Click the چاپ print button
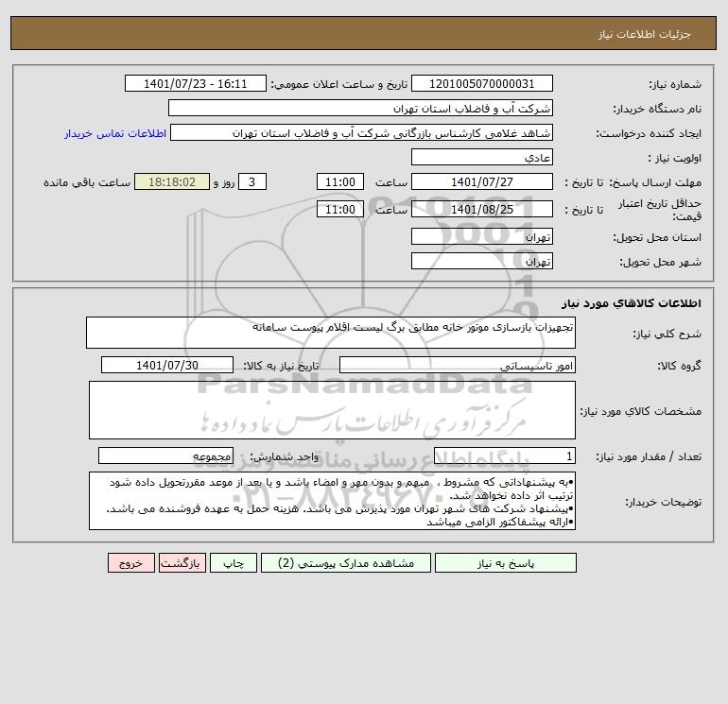This screenshot has height=704, width=728. (234, 563)
